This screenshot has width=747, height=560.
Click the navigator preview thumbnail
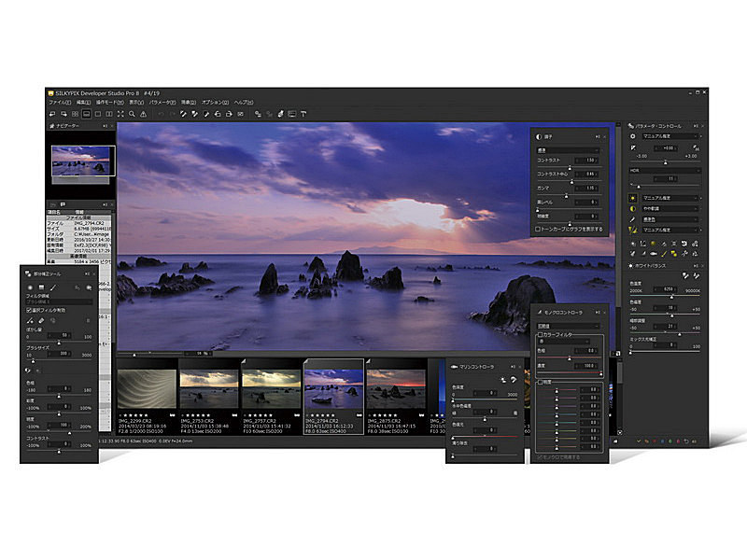(83, 161)
